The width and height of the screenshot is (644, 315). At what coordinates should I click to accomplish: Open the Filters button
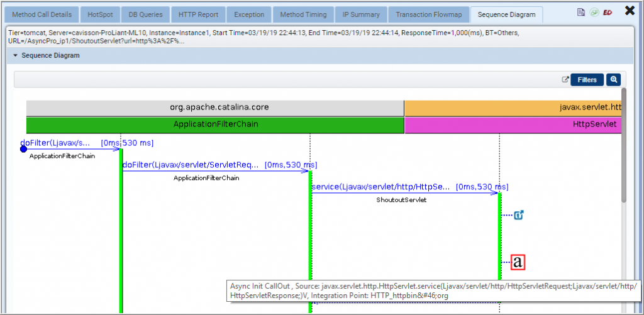587,80
